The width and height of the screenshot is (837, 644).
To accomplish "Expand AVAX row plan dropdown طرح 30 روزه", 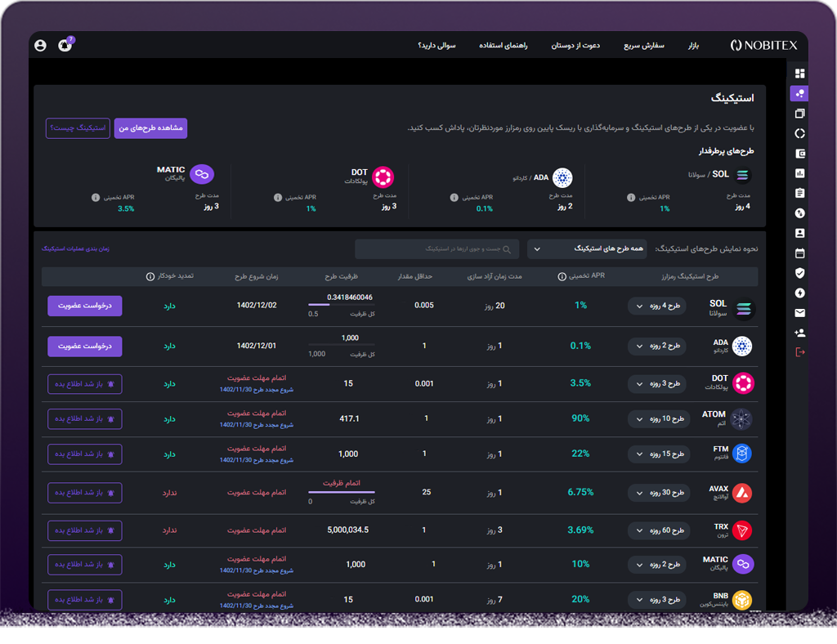I will click(659, 493).
